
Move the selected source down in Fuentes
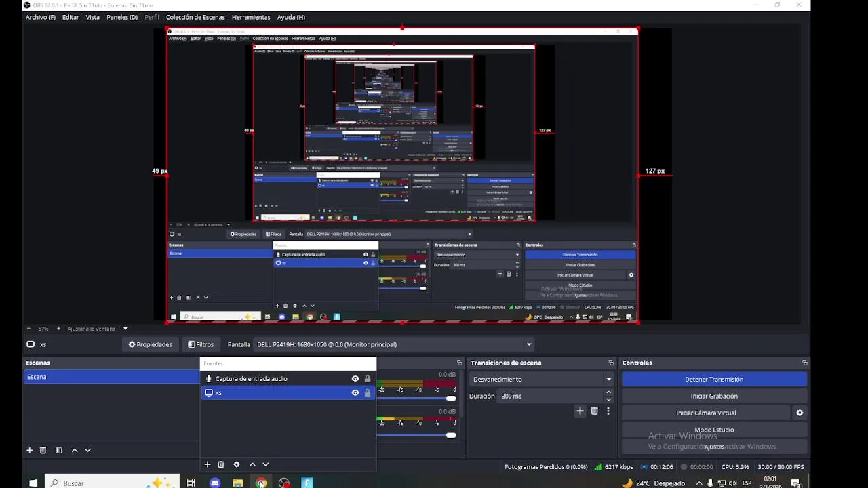point(265,464)
